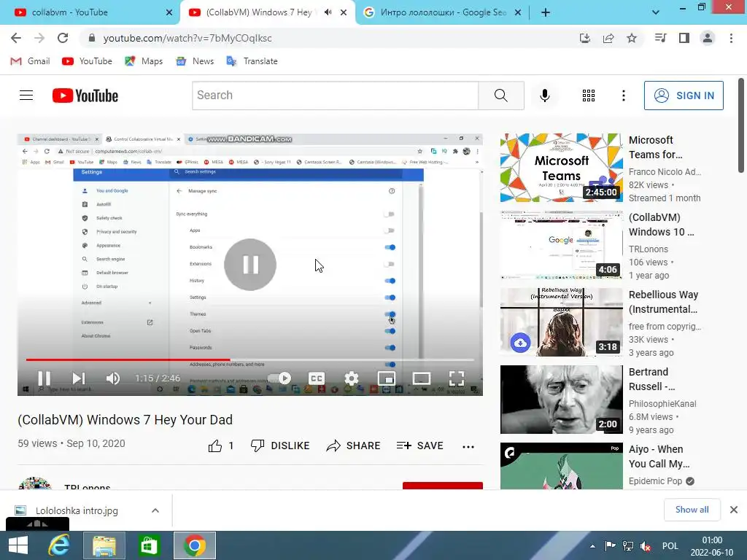Screen dimensions: 747x560
Task: Save video to a playlist
Action: coord(419,446)
